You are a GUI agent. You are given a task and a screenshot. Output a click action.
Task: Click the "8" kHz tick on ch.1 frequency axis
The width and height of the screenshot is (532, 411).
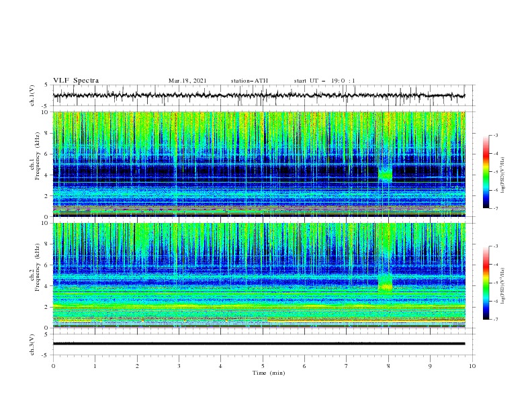pos(48,133)
